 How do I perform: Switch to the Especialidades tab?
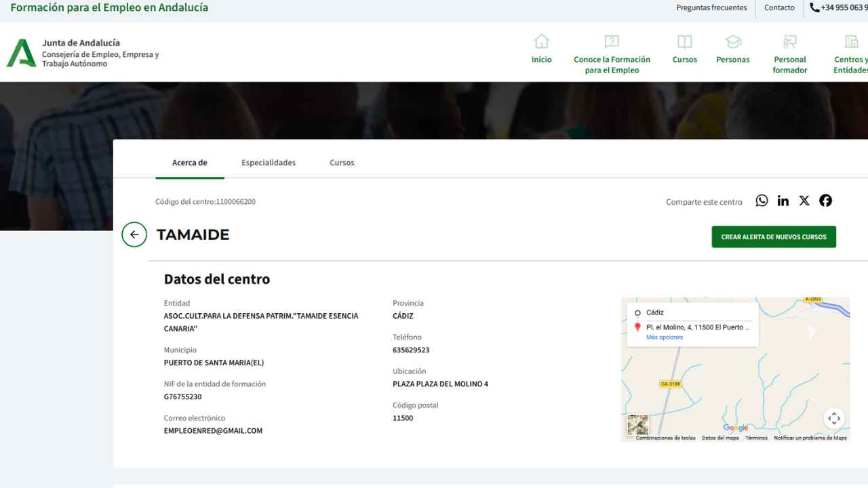(x=269, y=163)
